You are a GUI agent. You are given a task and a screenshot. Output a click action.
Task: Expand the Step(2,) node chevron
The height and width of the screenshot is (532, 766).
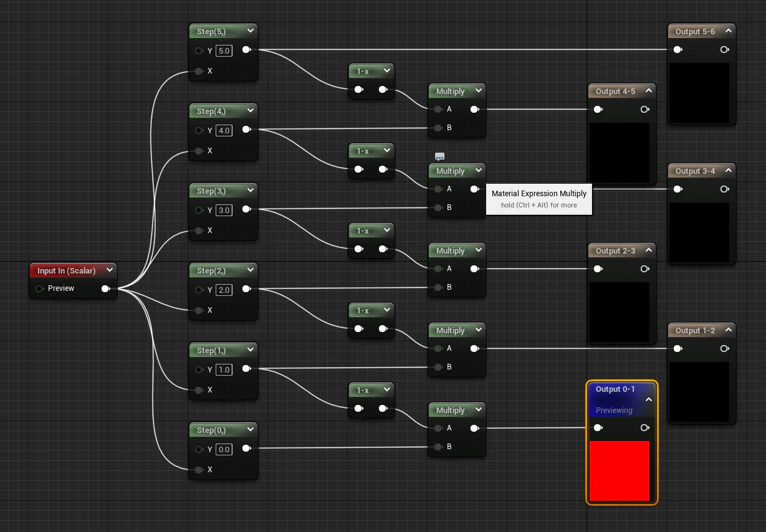251,270
